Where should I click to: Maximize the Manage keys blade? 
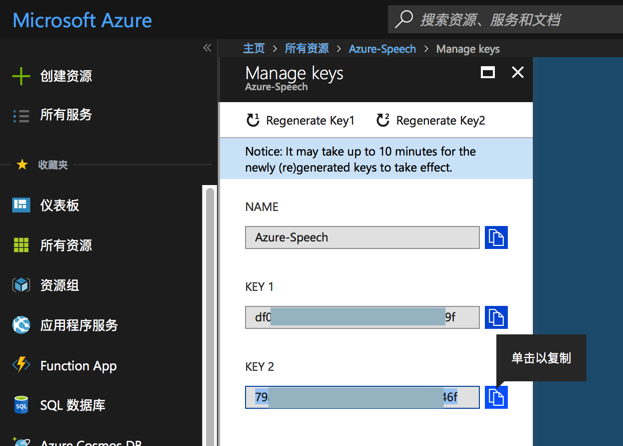488,72
